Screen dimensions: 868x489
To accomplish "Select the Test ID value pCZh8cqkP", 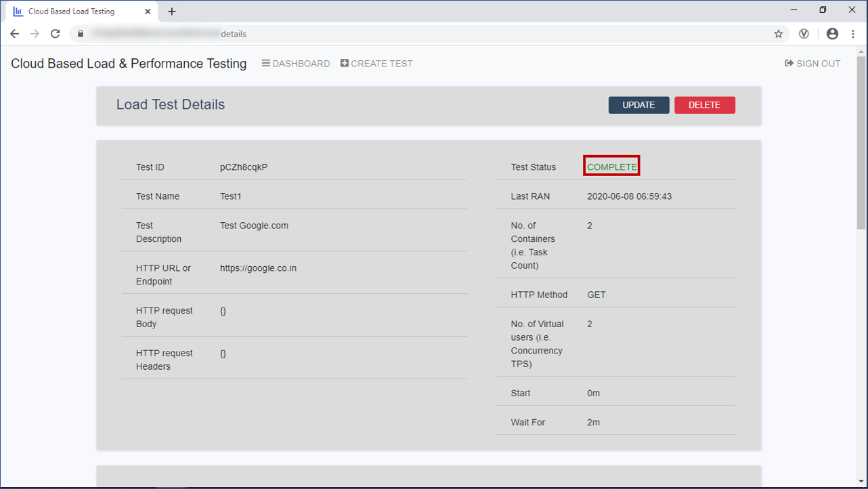I will pos(244,167).
